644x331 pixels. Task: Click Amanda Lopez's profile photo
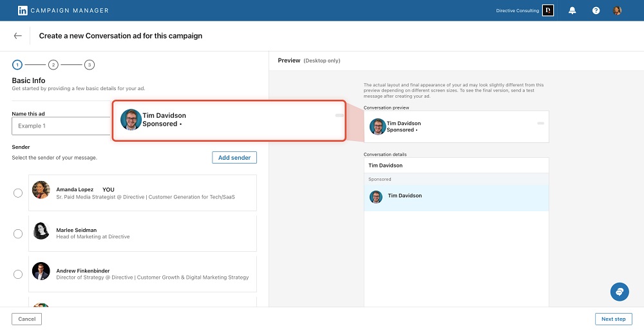pyautogui.click(x=41, y=190)
